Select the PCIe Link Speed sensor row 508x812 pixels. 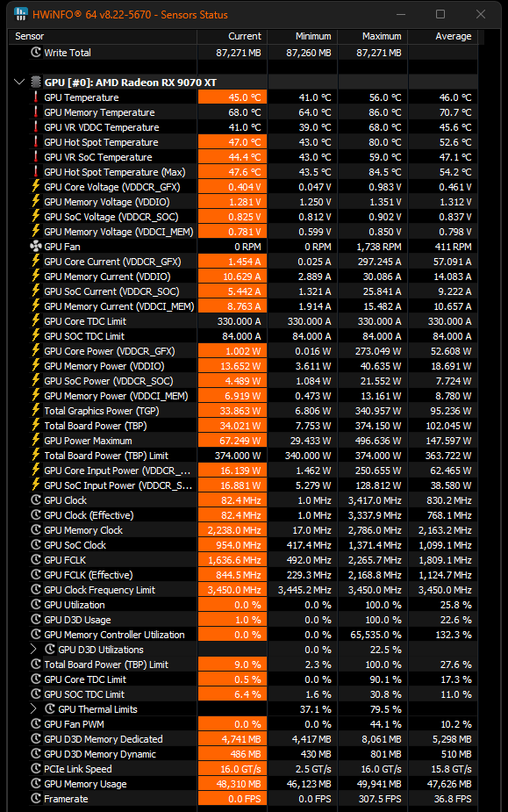[243, 769]
